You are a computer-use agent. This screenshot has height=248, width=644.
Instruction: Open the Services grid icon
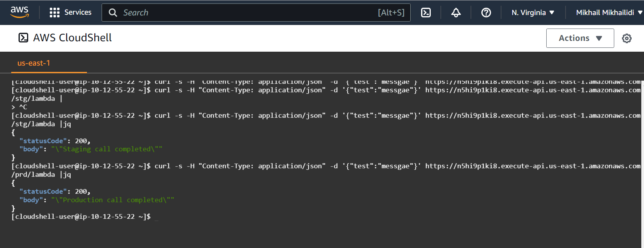[x=54, y=13]
